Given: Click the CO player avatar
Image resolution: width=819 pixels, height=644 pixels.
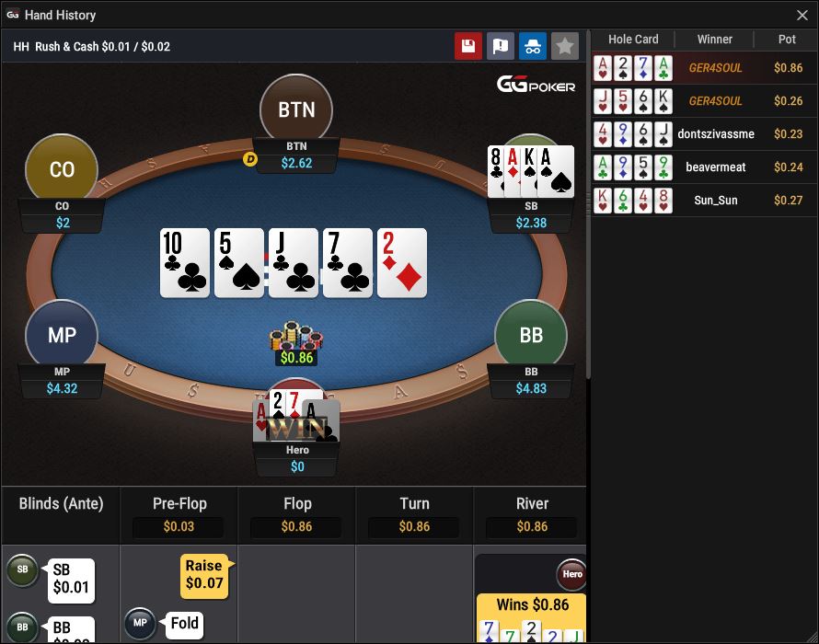Looking at the screenshot, I should pos(62,169).
